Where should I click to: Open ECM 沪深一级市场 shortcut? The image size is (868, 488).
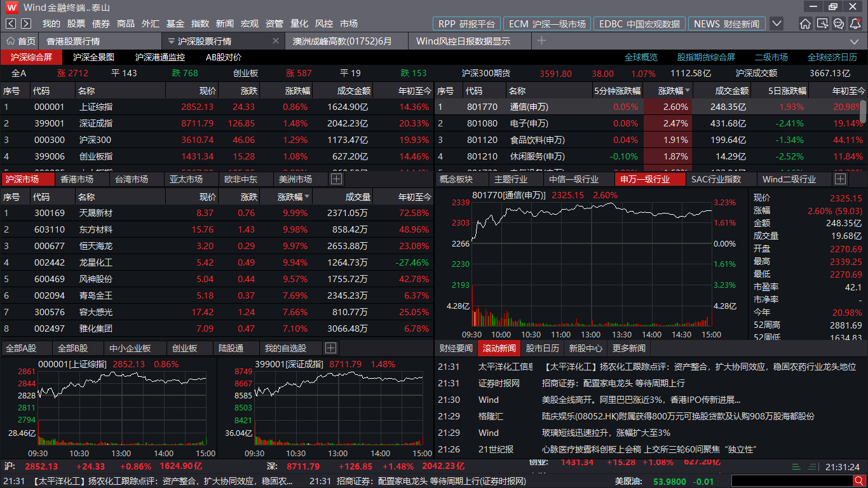(546, 24)
